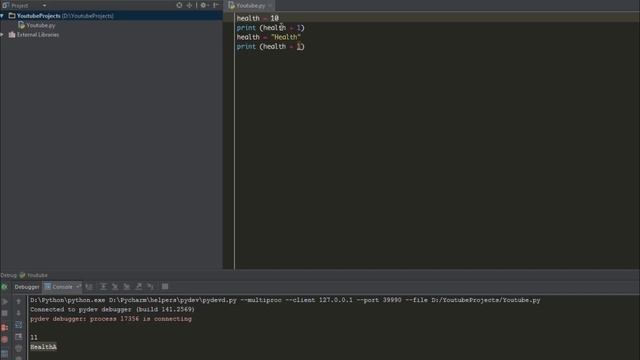This screenshot has width=640, height=360.
Task: Click the Resume Program play icon
Action: (4, 302)
